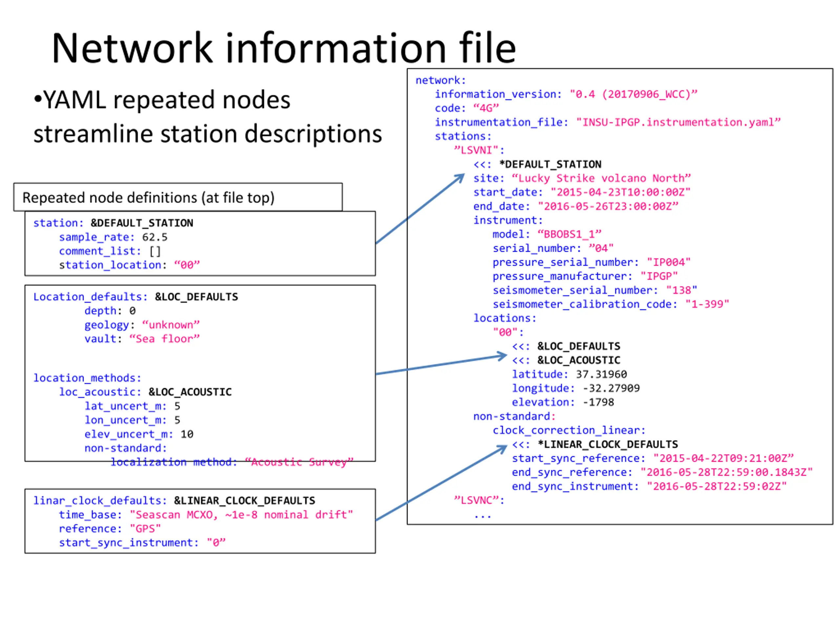Click the "streamline station descriptions" line
This screenshot has width=840, height=630.
(x=208, y=134)
